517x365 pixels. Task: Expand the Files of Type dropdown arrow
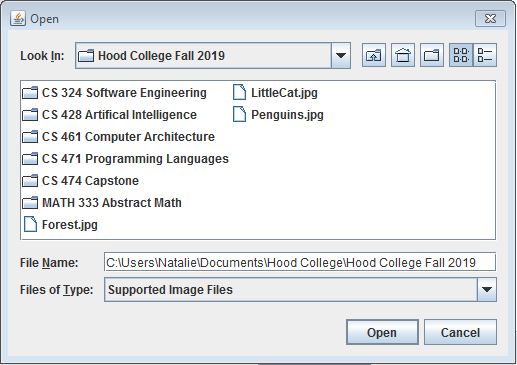point(487,289)
